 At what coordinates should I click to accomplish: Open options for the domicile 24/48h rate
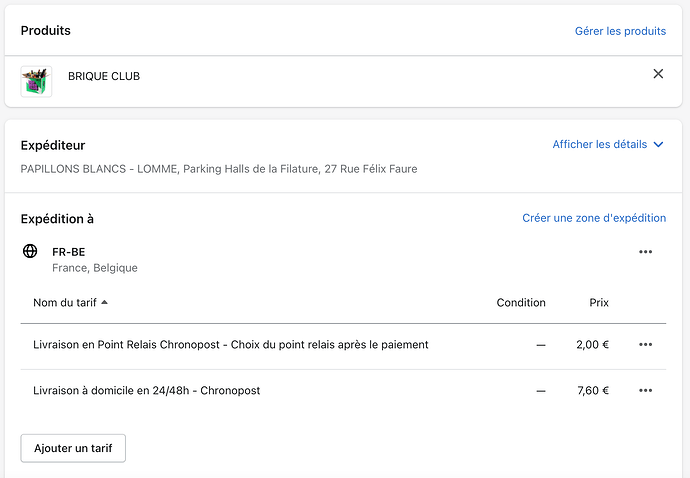click(645, 391)
